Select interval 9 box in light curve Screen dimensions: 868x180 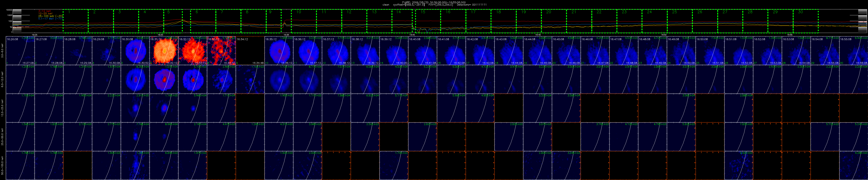click(x=274, y=21)
